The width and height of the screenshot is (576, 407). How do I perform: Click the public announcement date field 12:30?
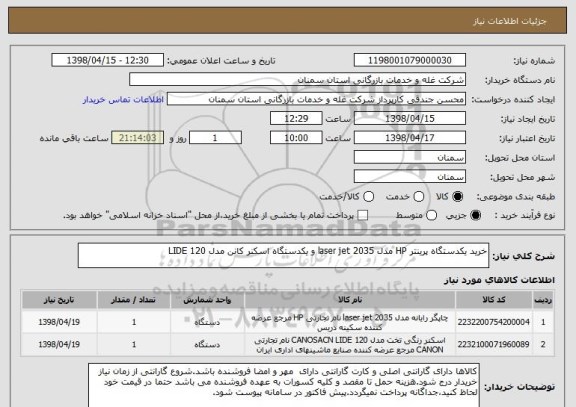108,60
